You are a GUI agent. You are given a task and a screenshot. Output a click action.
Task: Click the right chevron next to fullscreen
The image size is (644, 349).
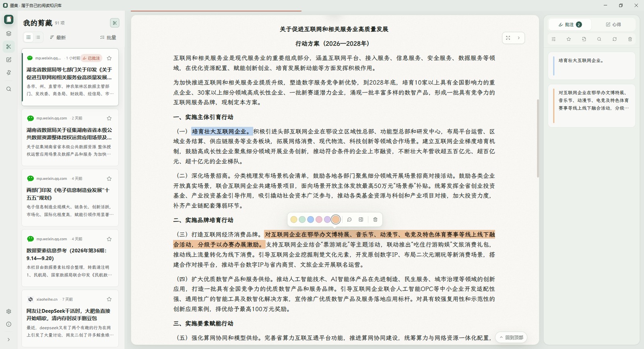(519, 38)
